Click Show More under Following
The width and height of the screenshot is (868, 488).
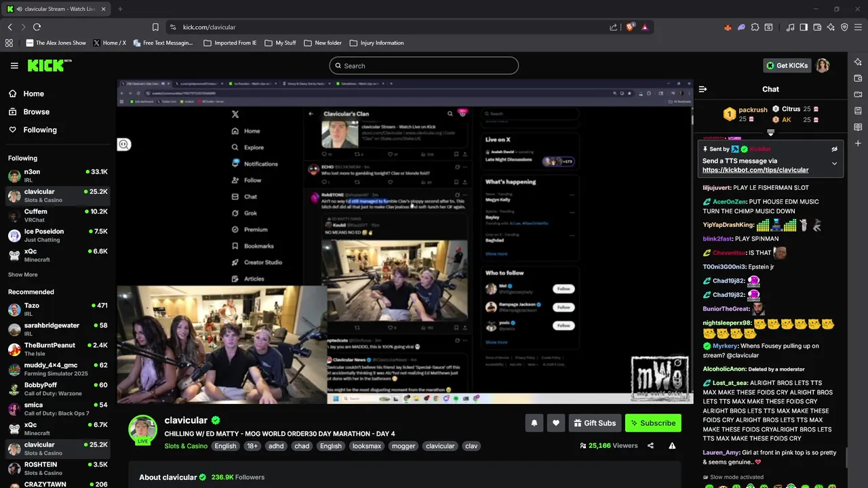[23, 274]
